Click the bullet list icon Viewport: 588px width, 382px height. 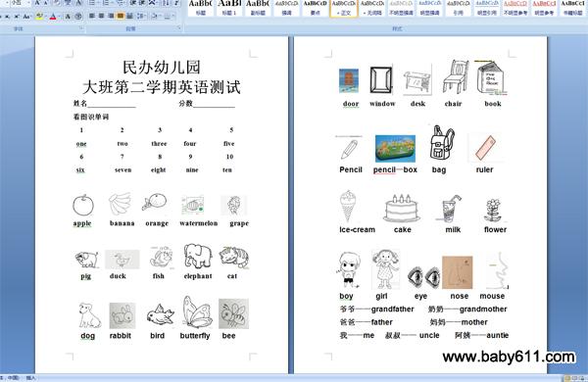click(92, 3)
